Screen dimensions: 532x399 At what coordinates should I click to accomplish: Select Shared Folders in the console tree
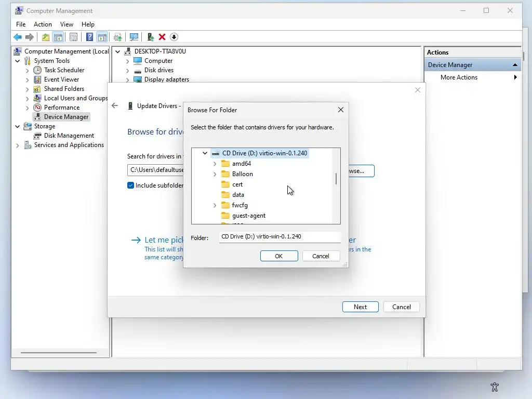click(64, 88)
